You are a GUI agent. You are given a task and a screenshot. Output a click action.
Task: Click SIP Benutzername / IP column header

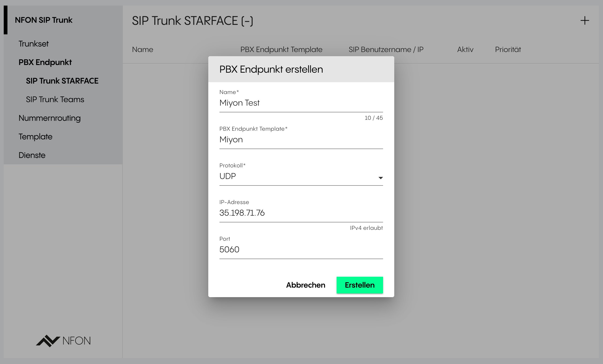tap(386, 50)
